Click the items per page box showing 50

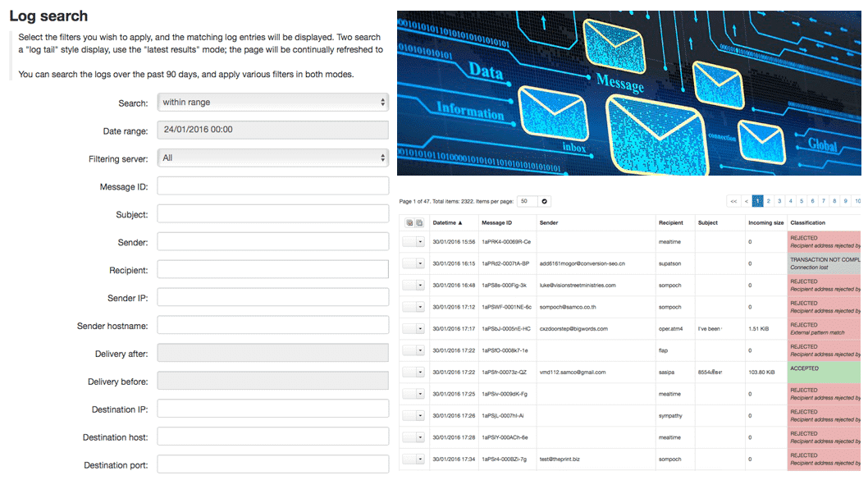tap(527, 202)
